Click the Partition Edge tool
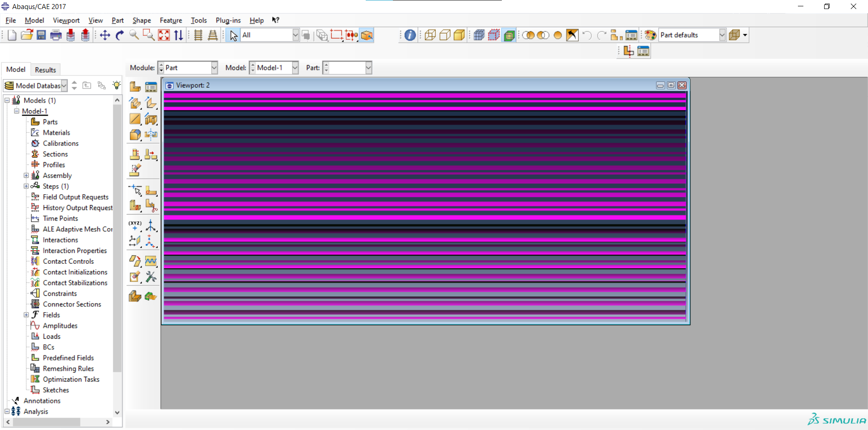Screen dimensions: 868x430 [135, 191]
